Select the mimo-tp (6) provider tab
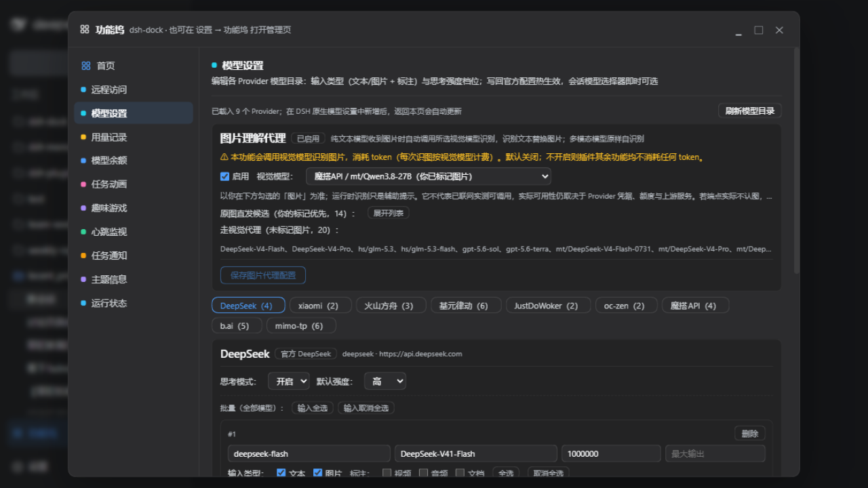This screenshot has height=488, width=868. (x=301, y=326)
